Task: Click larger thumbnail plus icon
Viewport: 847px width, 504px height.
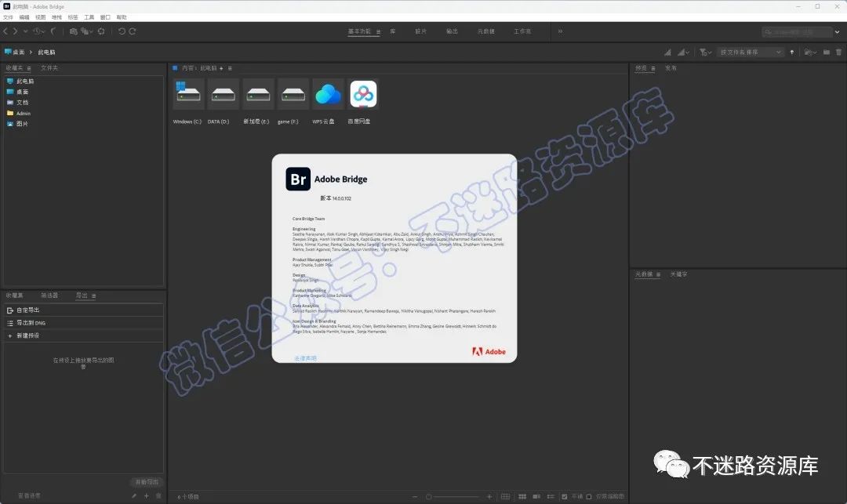Action: [x=489, y=497]
